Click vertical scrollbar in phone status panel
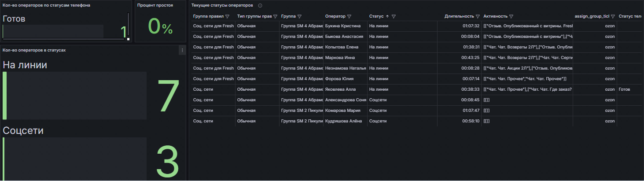The height and width of the screenshot is (181, 644). click(x=128, y=26)
